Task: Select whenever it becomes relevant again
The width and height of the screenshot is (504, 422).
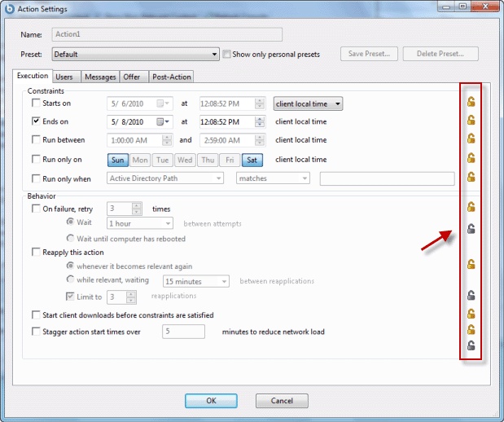Action: 70,266
